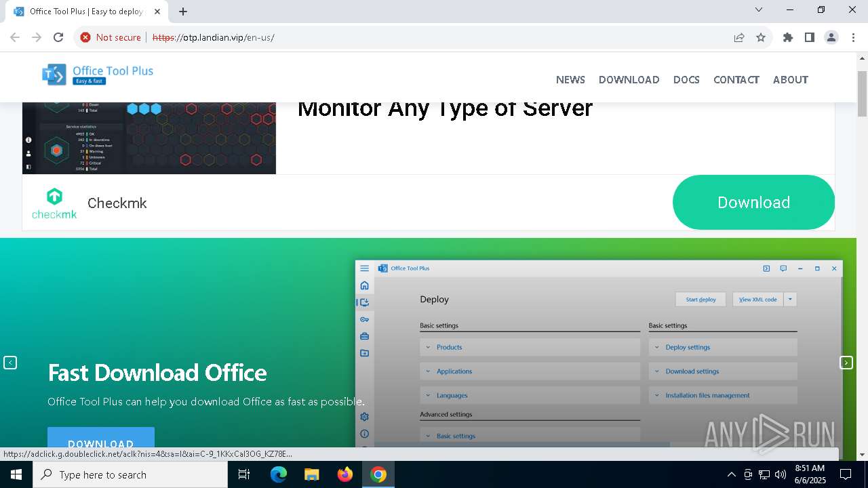Expand the Languages section
Screen dimensions: 868x488
pyautogui.click(x=530, y=395)
